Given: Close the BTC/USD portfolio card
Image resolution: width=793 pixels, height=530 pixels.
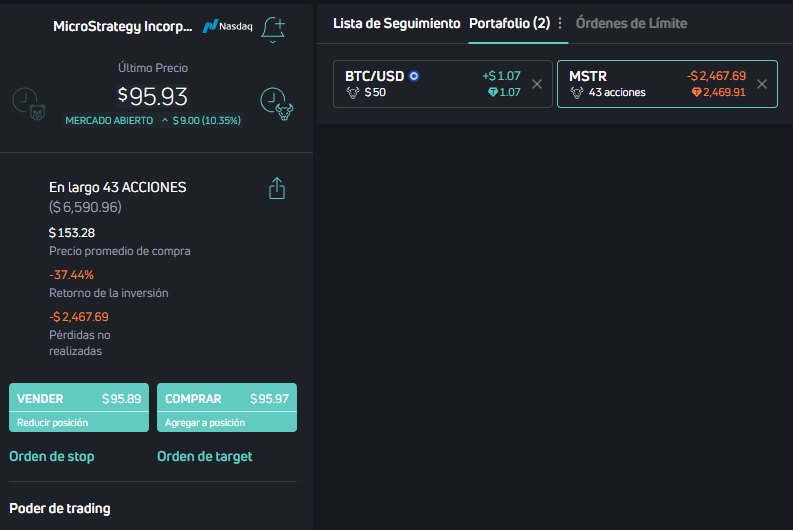Looking at the screenshot, I should [537, 84].
